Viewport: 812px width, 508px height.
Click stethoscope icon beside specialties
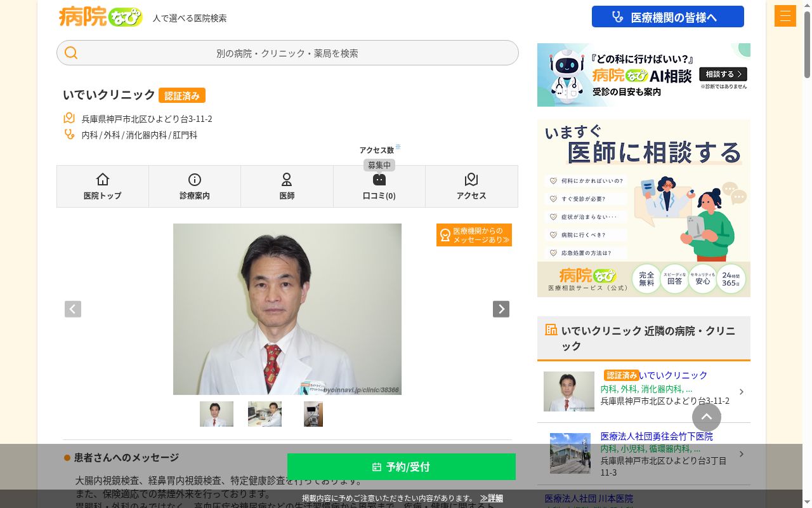coord(69,134)
